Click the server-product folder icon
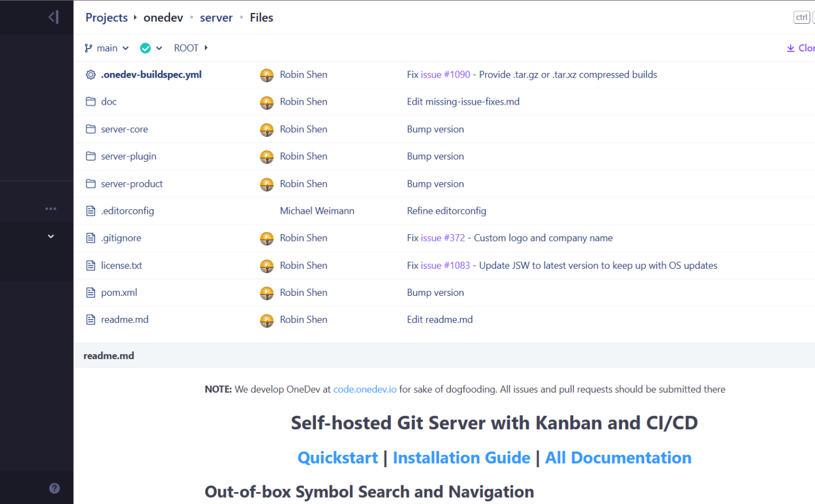815x504 pixels. point(91,184)
